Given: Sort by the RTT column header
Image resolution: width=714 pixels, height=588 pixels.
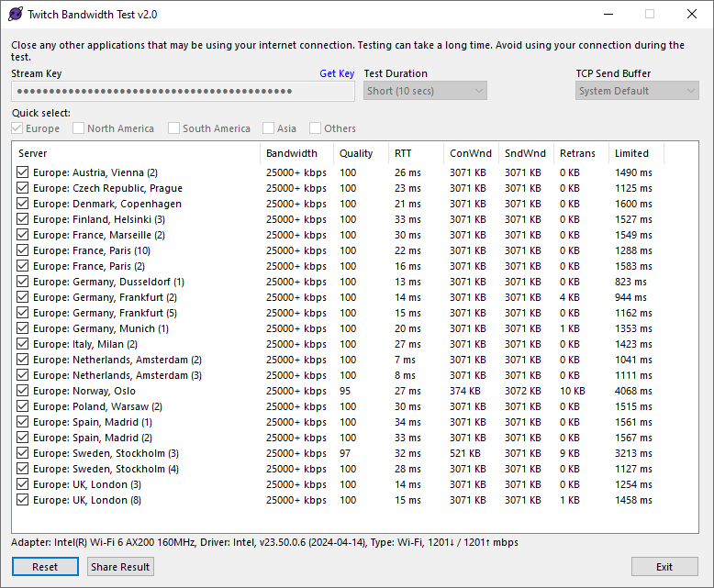Looking at the screenshot, I should (x=416, y=153).
